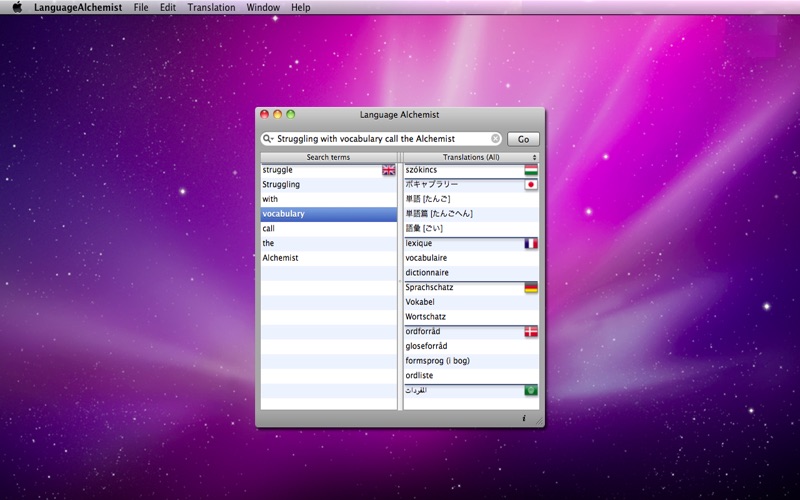The width and height of the screenshot is (800, 500).
Task: Click the French flag beside 'lexique'
Action: [x=531, y=244]
